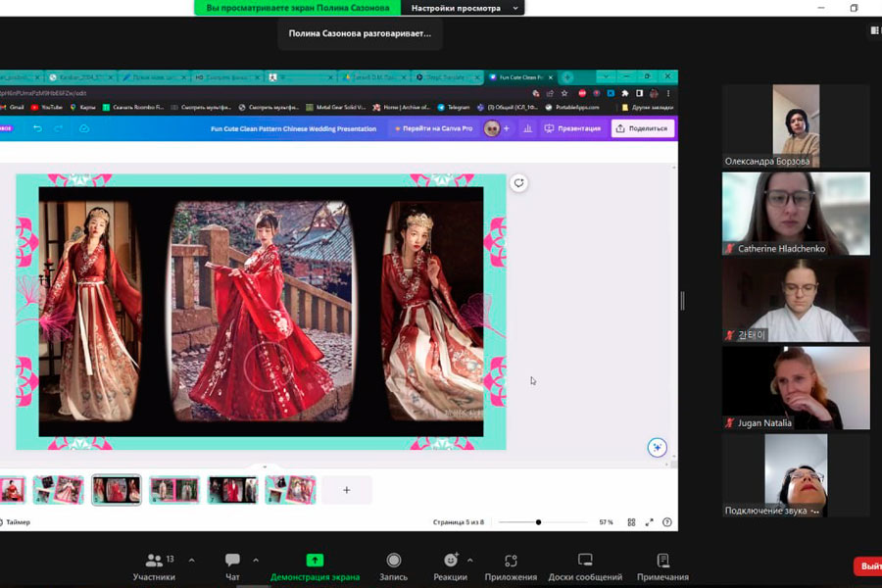Open the YouTube bookmark in bookmarks bar
The height and width of the screenshot is (588, 882).
[x=47, y=107]
